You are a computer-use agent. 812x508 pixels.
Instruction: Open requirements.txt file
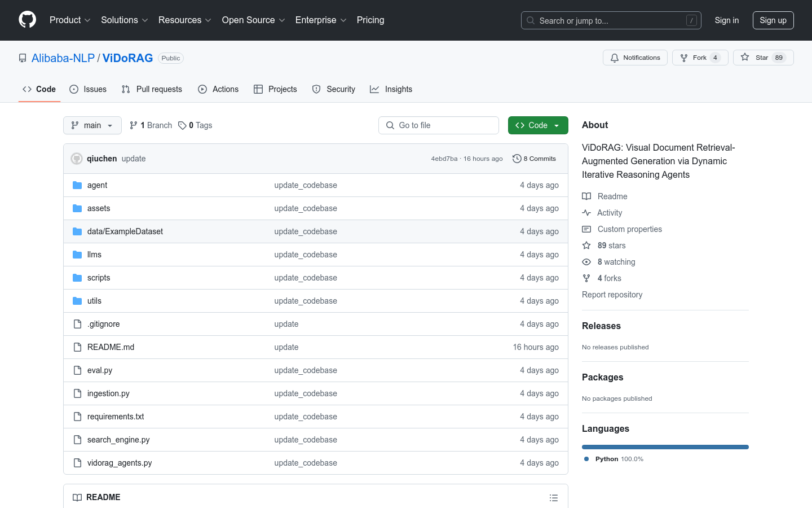click(x=116, y=417)
